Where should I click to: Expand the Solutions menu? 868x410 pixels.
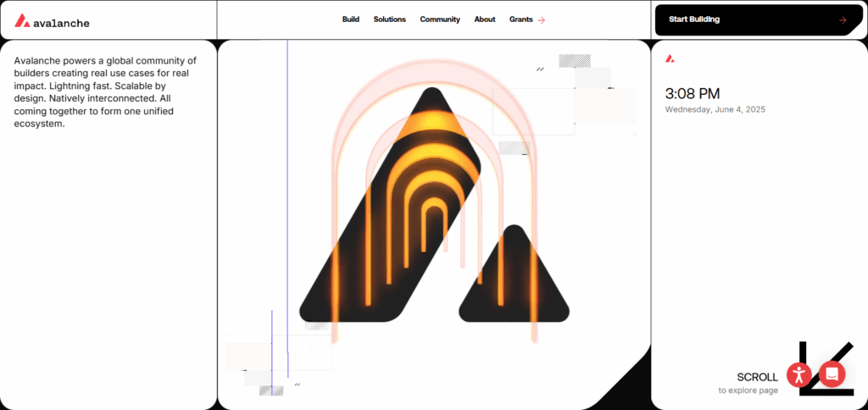click(x=389, y=19)
